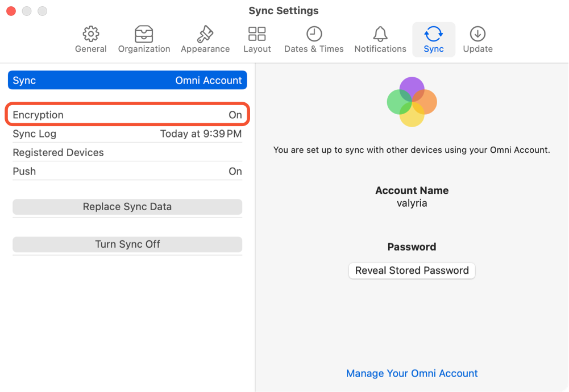This screenshot has width=569, height=392.
Task: Select the Sync arrows icon
Action: coord(434,34)
